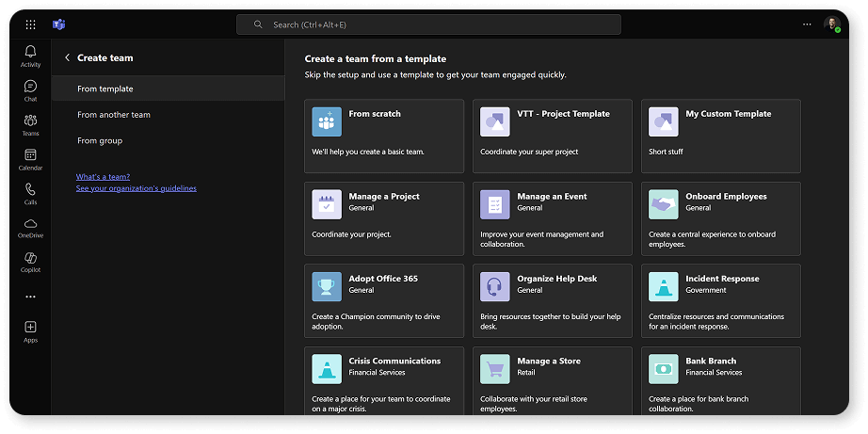Open the Apps plus icon
868x434 pixels.
(x=30, y=327)
